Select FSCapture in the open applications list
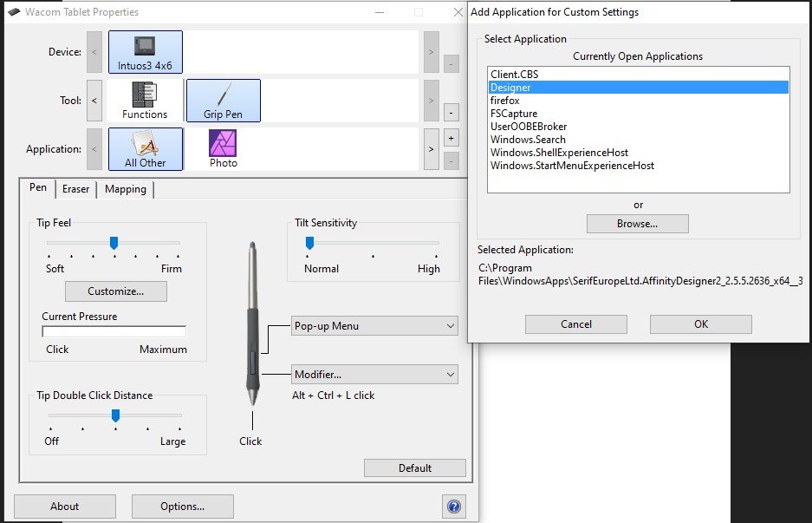This screenshot has width=812, height=523. pos(638,114)
